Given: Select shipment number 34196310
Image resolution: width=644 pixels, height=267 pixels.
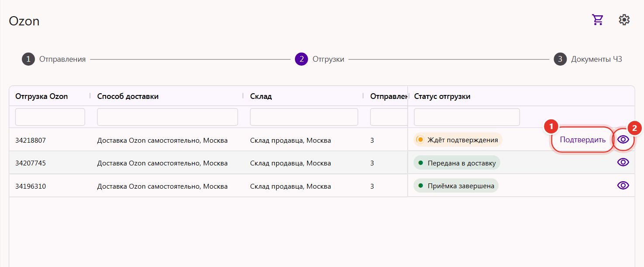Looking at the screenshot, I should point(31,186).
